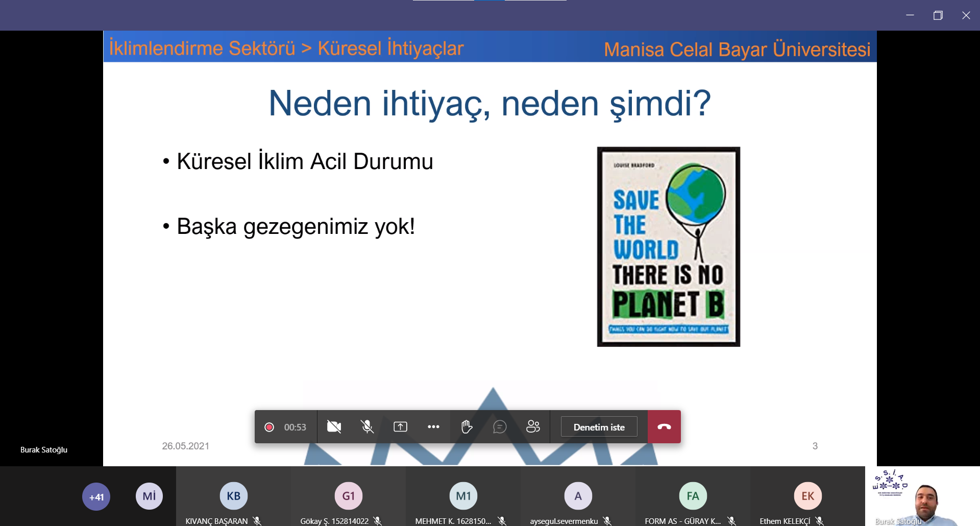Open the share content tray
The width and height of the screenshot is (980, 526).
(x=400, y=427)
